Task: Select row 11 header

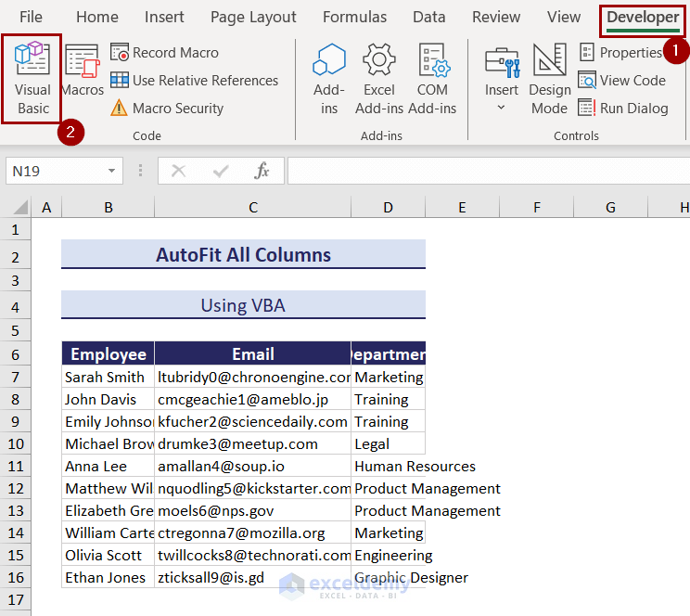Action: coord(16,466)
